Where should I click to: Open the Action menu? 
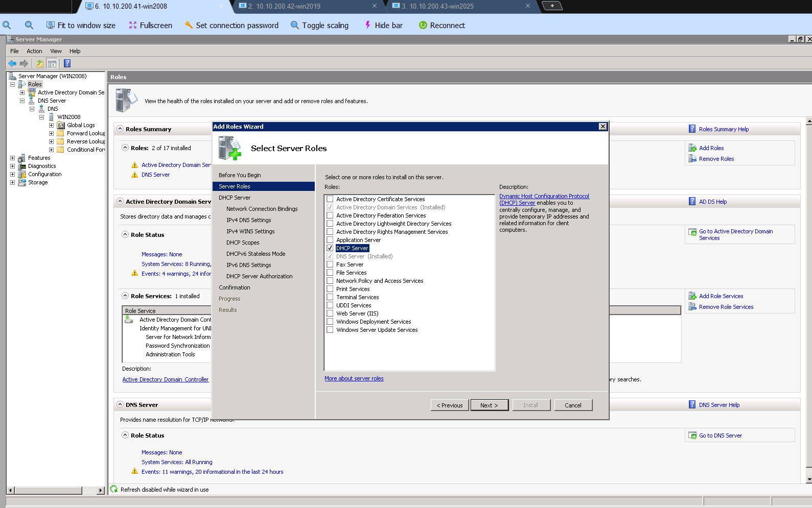pyautogui.click(x=34, y=51)
